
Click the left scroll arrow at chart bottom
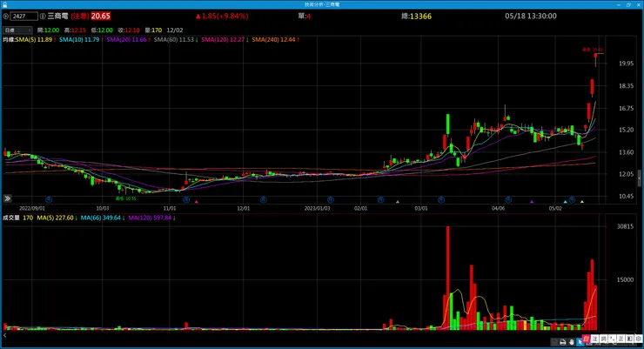point(4,335)
